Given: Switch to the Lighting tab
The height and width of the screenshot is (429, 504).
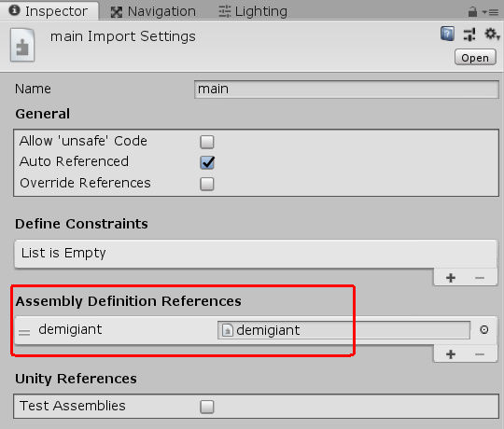Looking at the screenshot, I should (253, 12).
